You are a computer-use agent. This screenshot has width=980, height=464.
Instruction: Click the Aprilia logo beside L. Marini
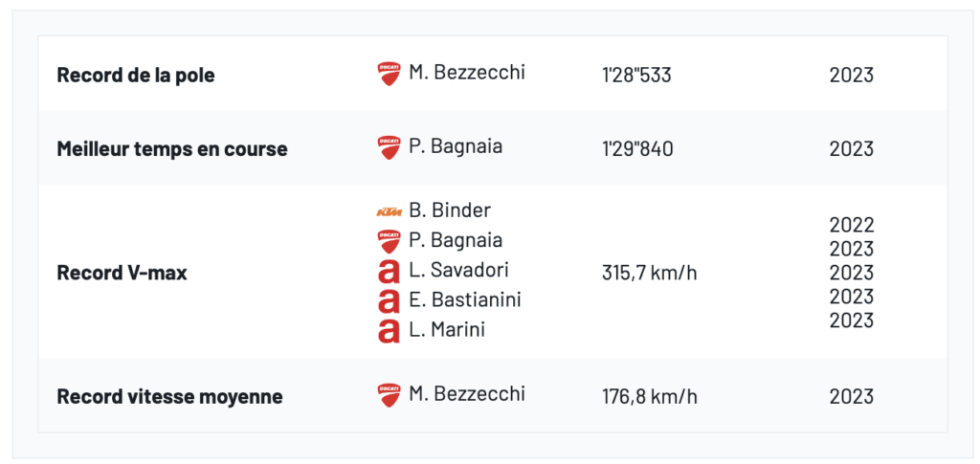click(389, 331)
